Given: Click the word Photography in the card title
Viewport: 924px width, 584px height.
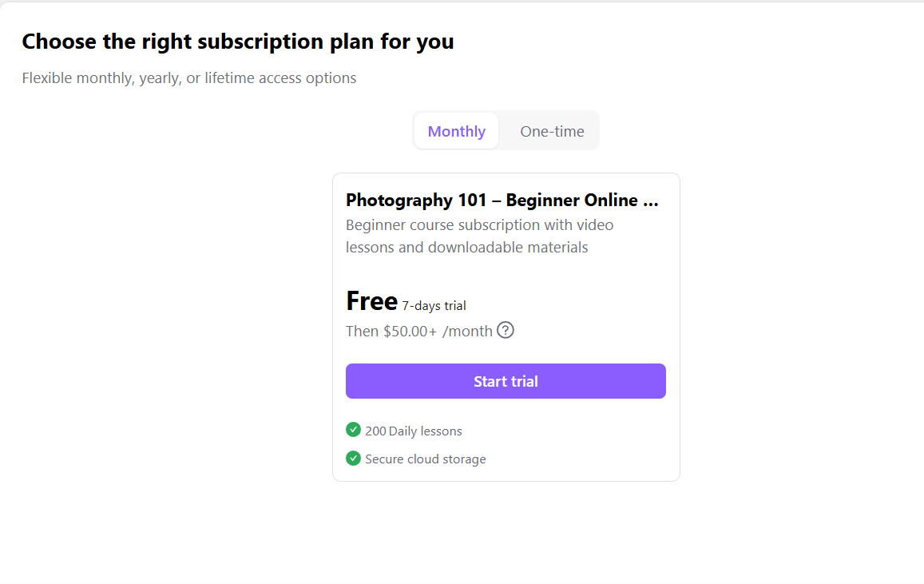Looking at the screenshot, I should point(399,201).
